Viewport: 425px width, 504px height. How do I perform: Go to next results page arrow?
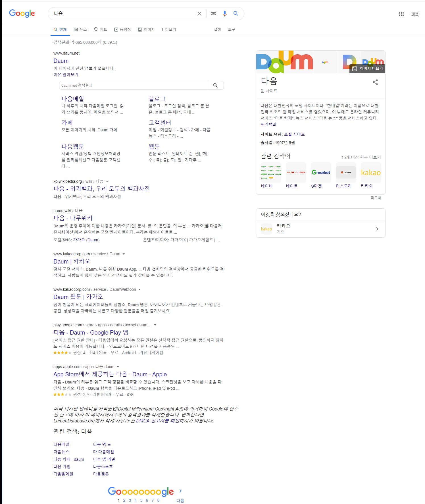(x=180, y=491)
